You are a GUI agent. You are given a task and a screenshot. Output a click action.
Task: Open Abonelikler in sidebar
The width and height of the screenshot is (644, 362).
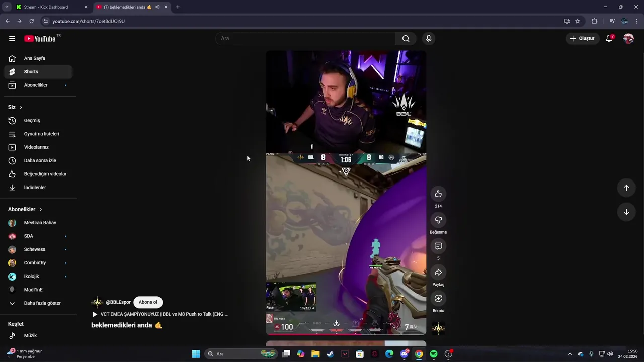38,85
